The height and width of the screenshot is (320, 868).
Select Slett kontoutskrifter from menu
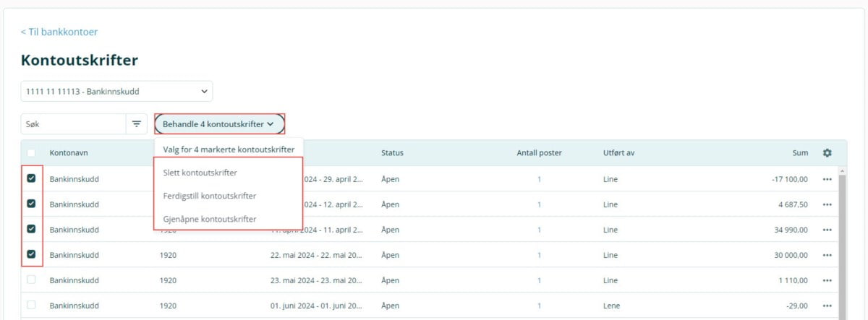[x=200, y=173]
